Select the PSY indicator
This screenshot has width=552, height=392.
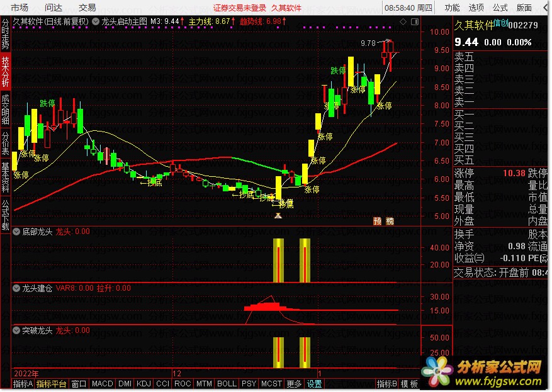249,384
